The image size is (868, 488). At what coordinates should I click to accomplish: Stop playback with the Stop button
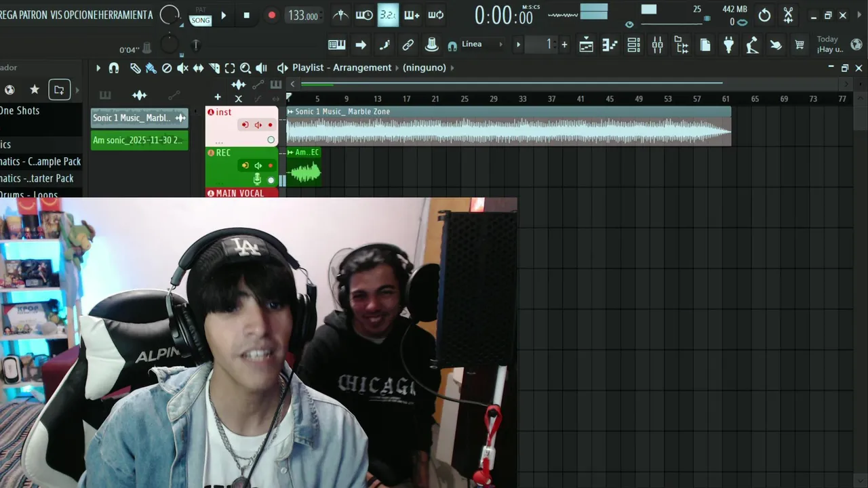[246, 15]
